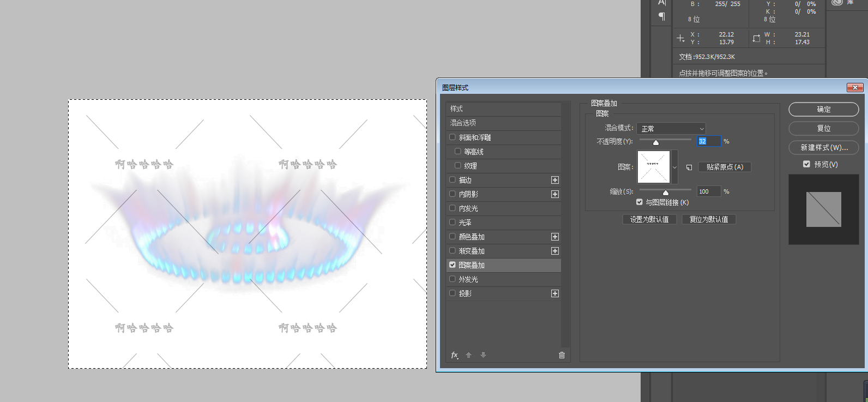The height and width of the screenshot is (402, 868).
Task: Click the width/height transform icon in Info panel
Action: pos(756,38)
